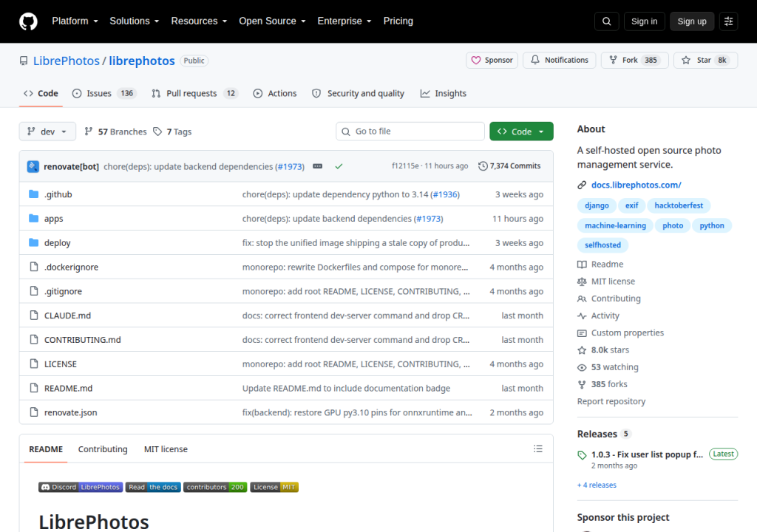Screen dimensions: 757x532
Task: Select the Code tab
Action: [x=41, y=94]
